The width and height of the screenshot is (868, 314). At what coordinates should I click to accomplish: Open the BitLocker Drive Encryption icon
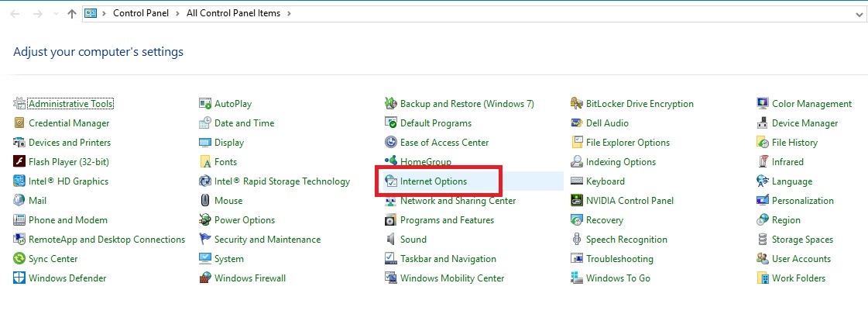[577, 104]
